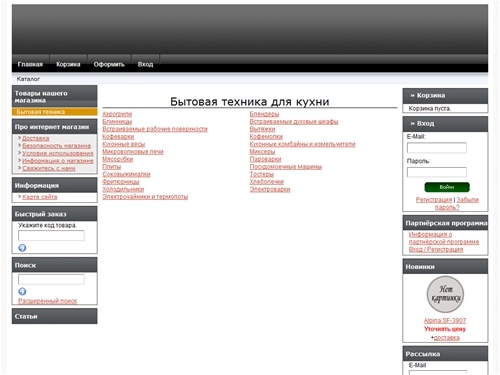Open the Вытяжки category
The width and height of the screenshot is (500, 375).
[x=262, y=129]
